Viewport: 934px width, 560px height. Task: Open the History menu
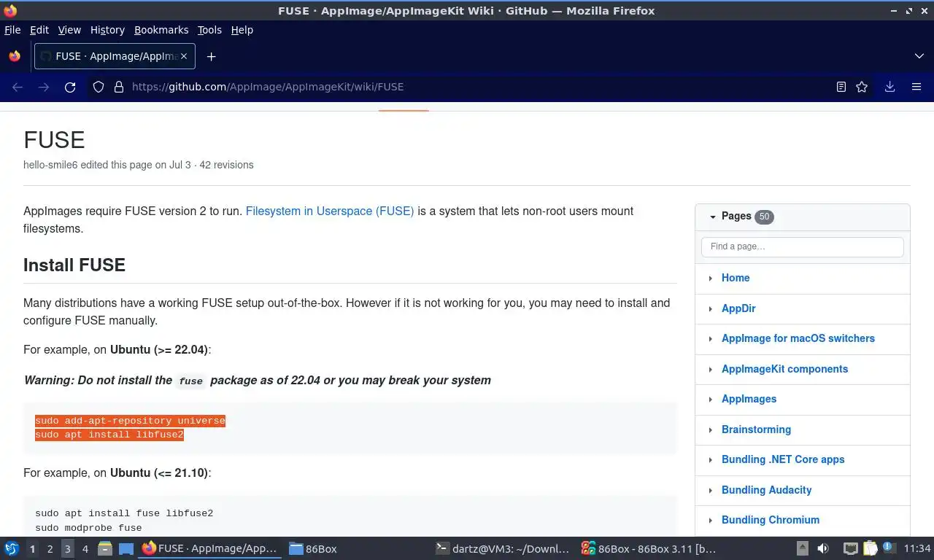coord(107,30)
